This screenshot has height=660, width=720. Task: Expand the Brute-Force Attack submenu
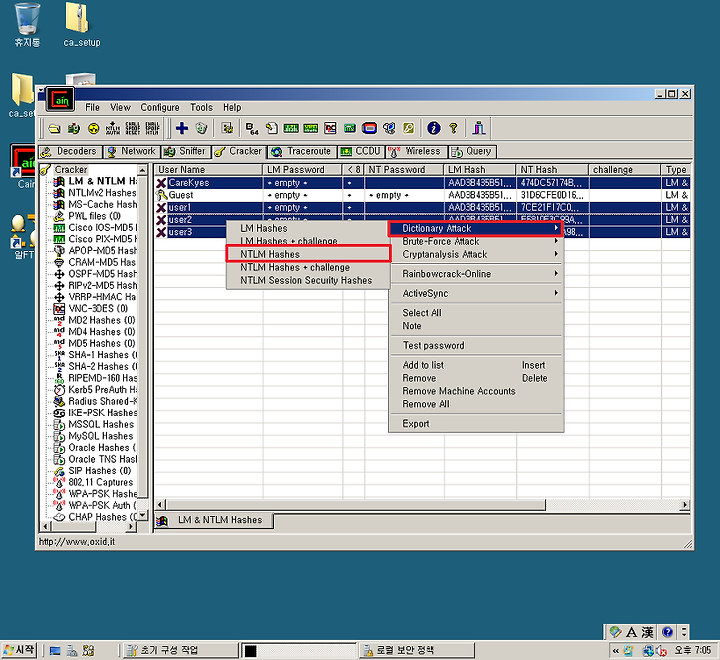(x=476, y=241)
